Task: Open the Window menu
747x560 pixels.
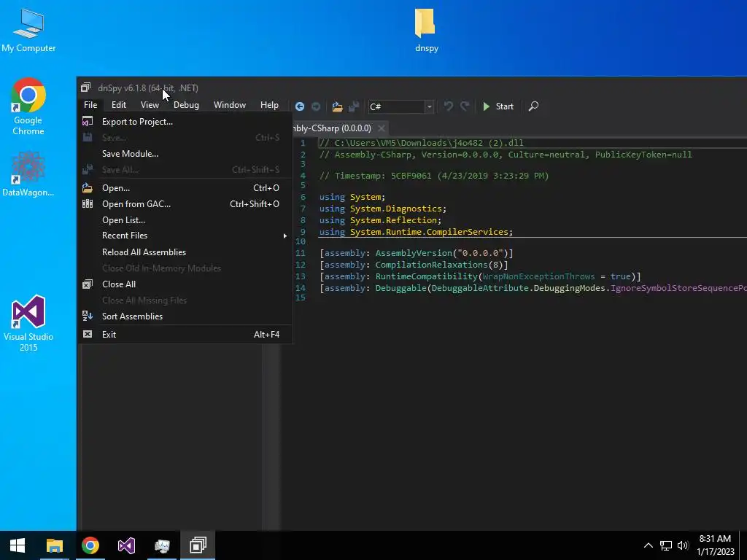Action: click(230, 105)
